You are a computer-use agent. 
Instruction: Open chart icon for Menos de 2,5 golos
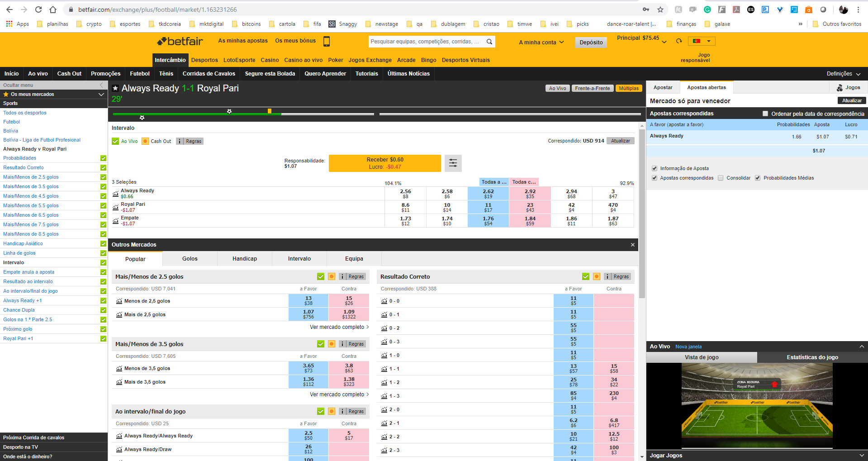coord(119,301)
